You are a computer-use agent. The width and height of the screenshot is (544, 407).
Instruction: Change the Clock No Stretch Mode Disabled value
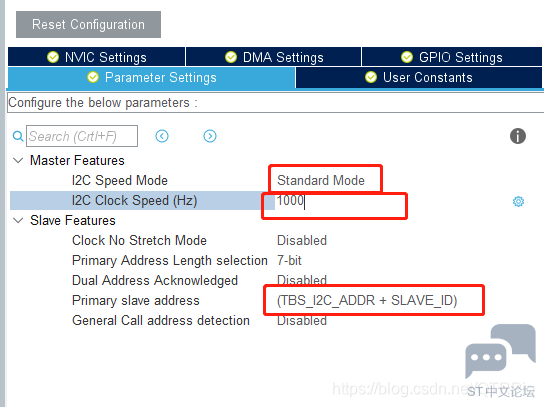pyautogui.click(x=302, y=240)
